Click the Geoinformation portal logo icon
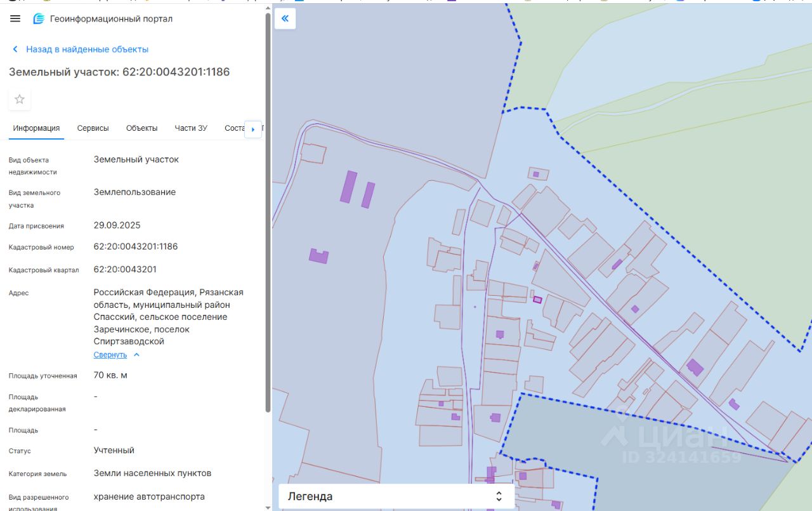Image resolution: width=812 pixels, height=511 pixels. pyautogui.click(x=39, y=19)
